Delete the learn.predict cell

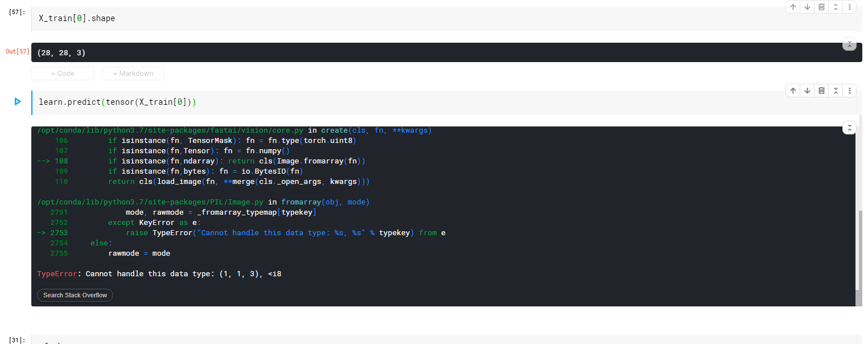point(821,91)
